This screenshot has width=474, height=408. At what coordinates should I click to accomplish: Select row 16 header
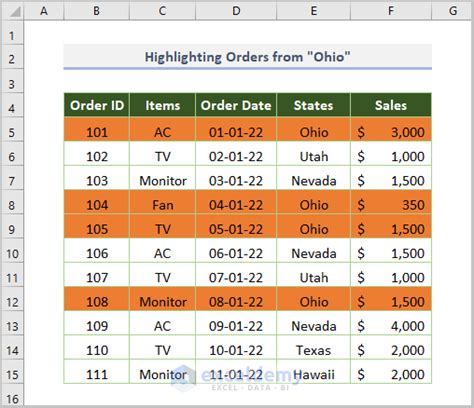coord(12,395)
